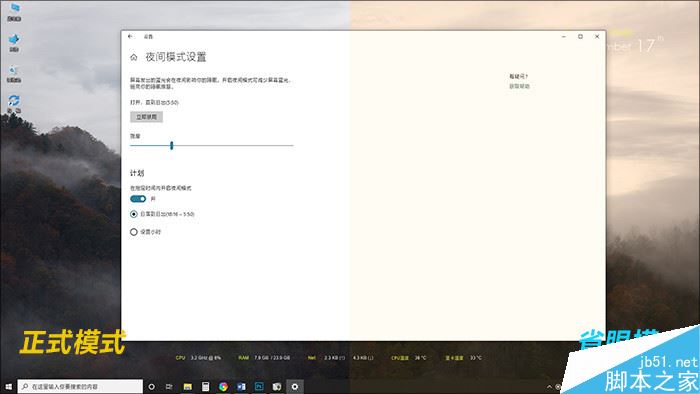Minimize the Settings window
The width and height of the screenshot is (700, 394).
[564, 37]
